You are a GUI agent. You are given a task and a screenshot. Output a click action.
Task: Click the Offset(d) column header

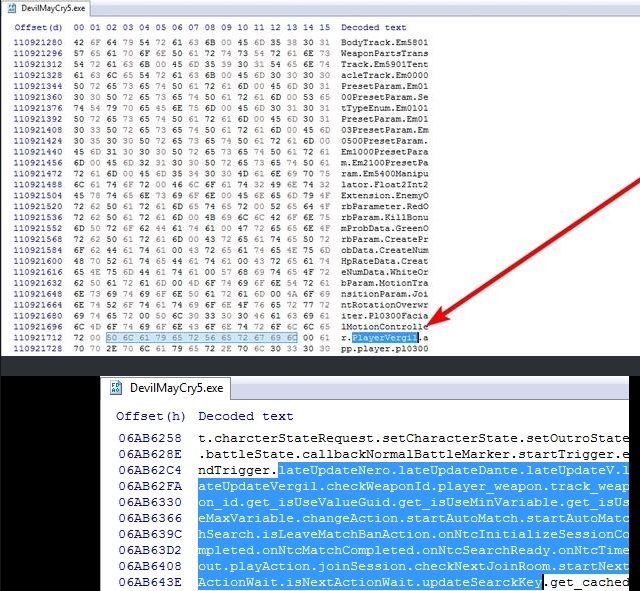38,27
